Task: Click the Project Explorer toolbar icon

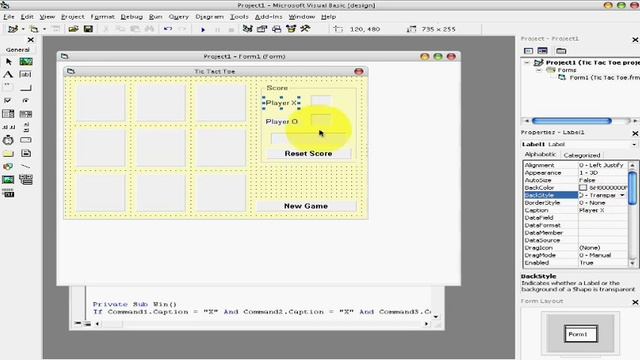Action: [247, 29]
